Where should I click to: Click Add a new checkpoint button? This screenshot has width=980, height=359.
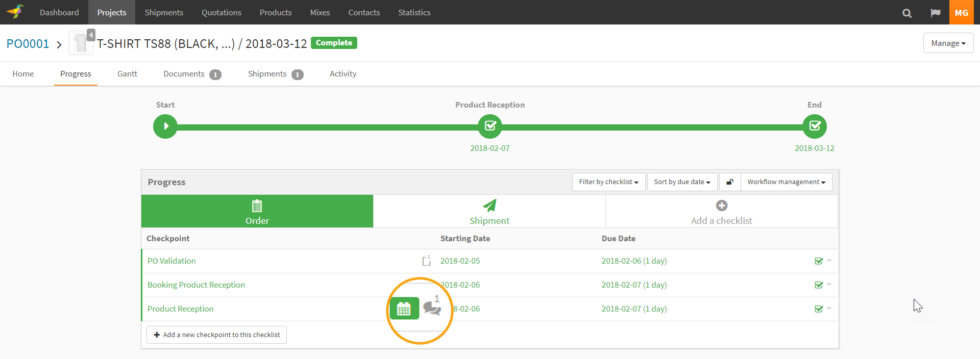[216, 335]
